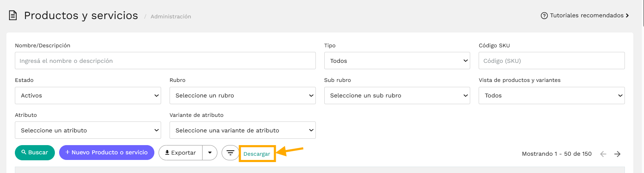Image resolution: width=644 pixels, height=173 pixels.
Task: Expand Vista de productos y variantes dropdown
Action: tap(552, 95)
